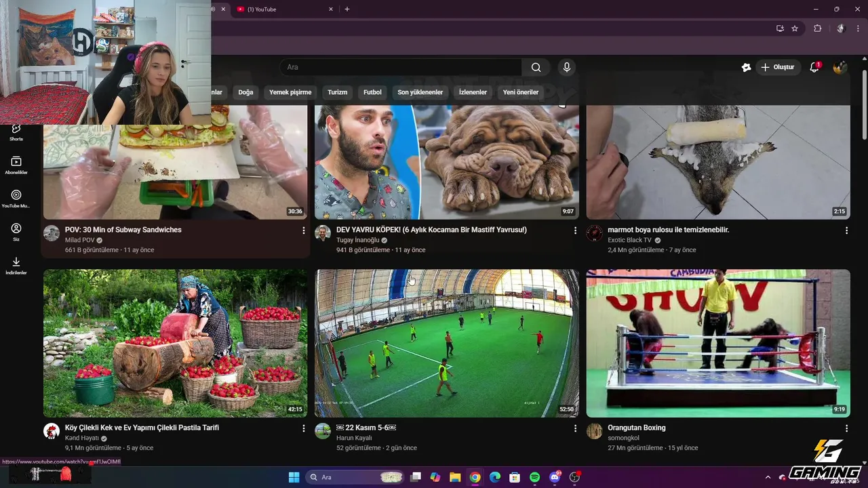
Task: Open options for marmot boya rulosu video
Action: point(846,230)
